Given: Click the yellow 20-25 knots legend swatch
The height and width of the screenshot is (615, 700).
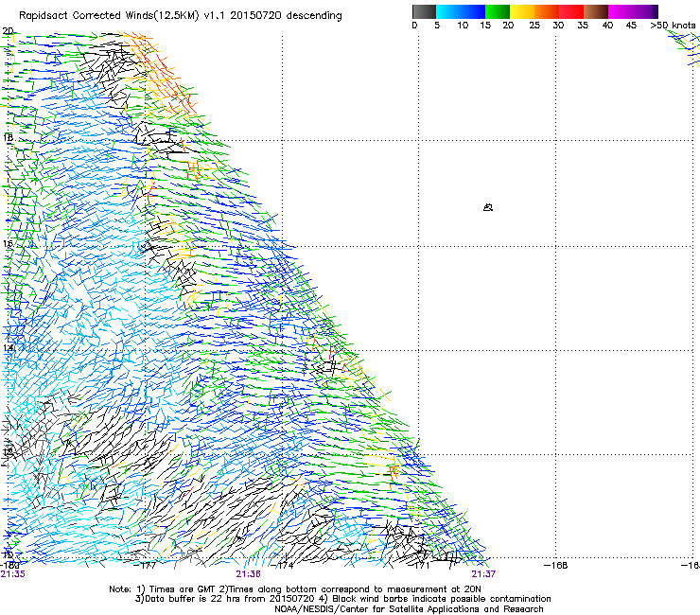Looking at the screenshot, I should click(x=522, y=11).
